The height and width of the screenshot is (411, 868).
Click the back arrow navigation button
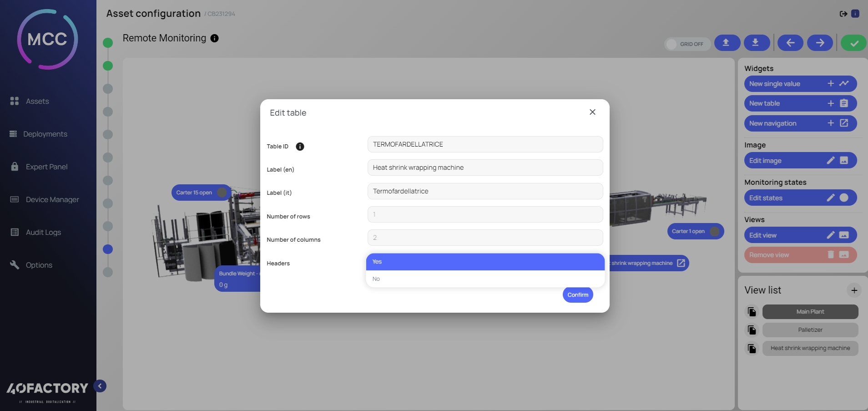[790, 43]
